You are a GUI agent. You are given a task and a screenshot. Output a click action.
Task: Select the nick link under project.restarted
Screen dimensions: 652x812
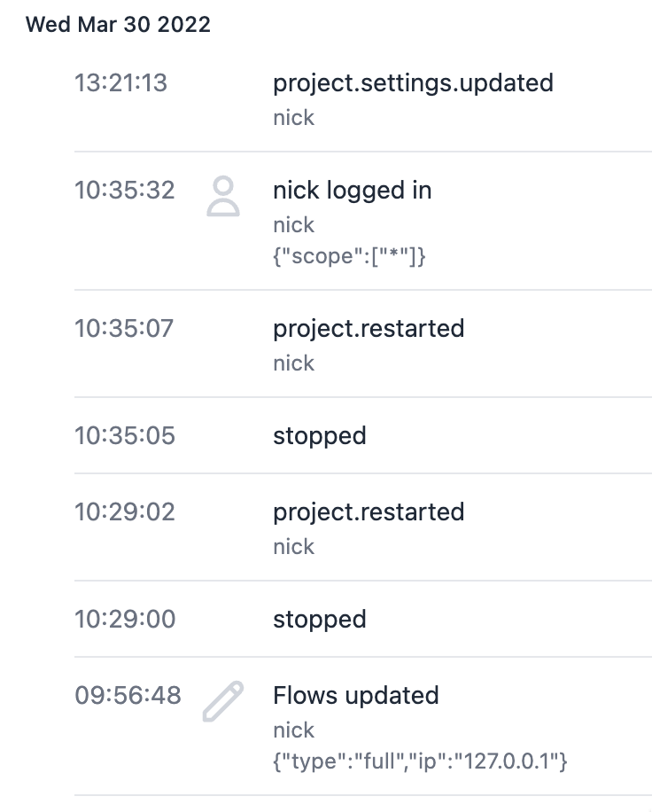[293, 363]
